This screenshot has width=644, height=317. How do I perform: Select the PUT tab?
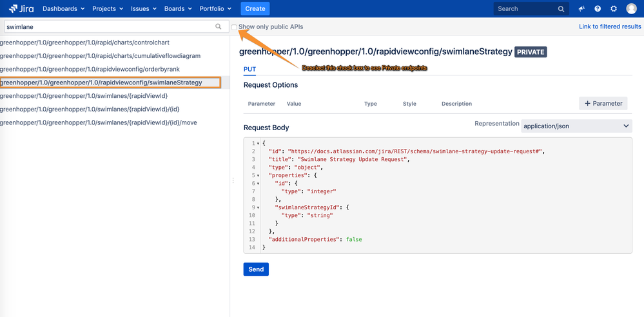click(249, 70)
